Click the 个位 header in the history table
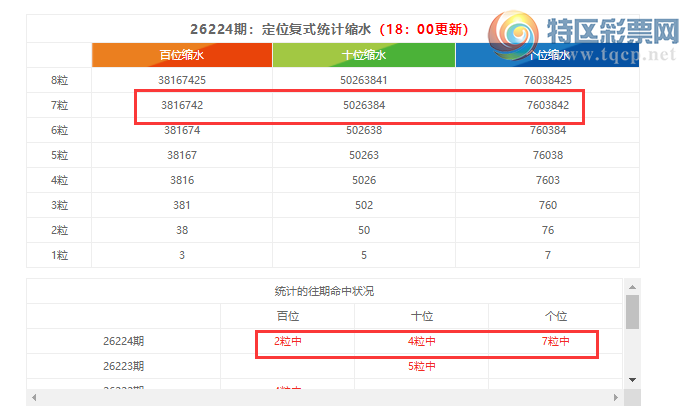689x418 pixels. (556, 316)
